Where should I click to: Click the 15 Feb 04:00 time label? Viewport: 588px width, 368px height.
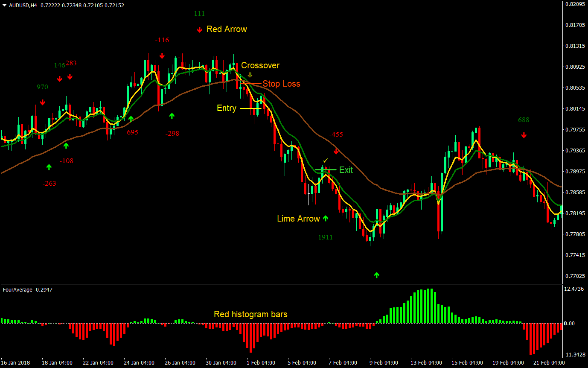pos(467,363)
